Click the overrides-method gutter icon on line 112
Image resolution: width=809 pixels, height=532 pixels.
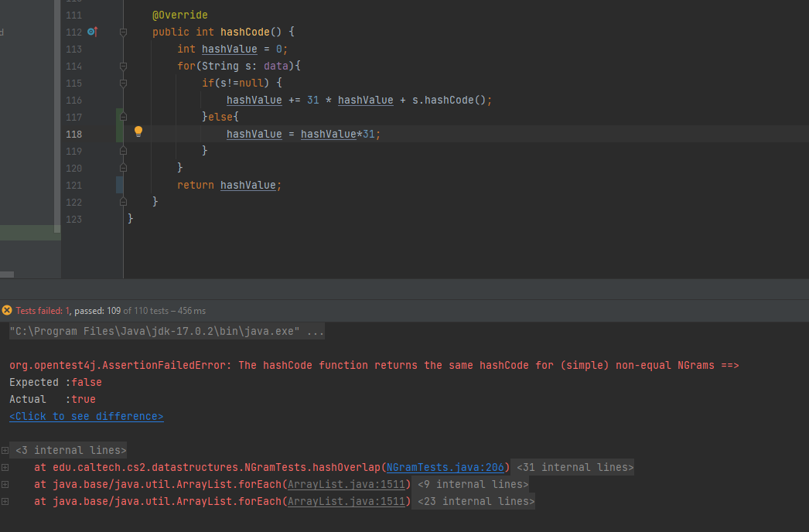point(92,32)
